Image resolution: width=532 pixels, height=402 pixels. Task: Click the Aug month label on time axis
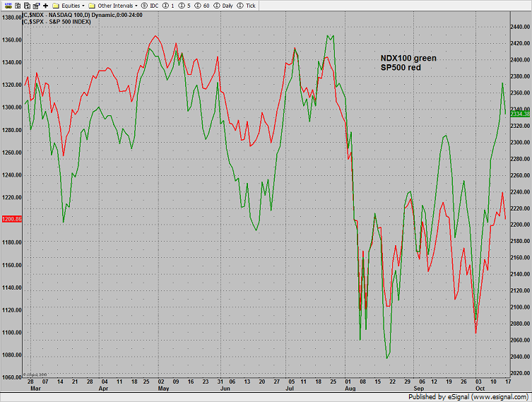(x=350, y=389)
